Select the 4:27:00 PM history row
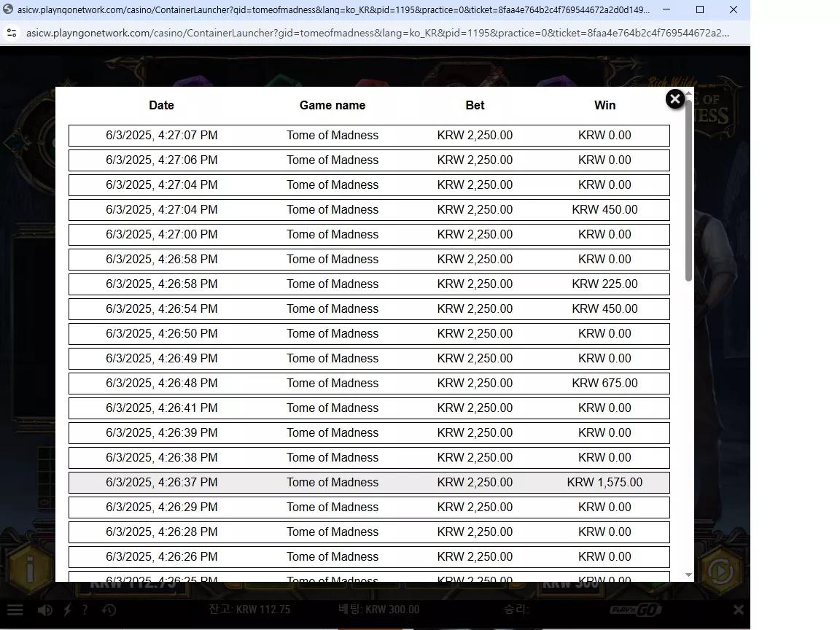 point(369,235)
